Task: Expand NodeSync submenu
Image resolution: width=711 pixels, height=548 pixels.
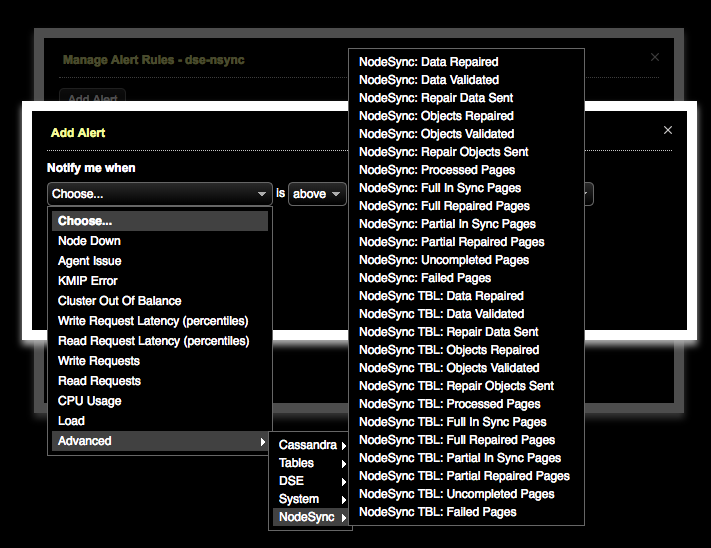Action: pos(311,517)
